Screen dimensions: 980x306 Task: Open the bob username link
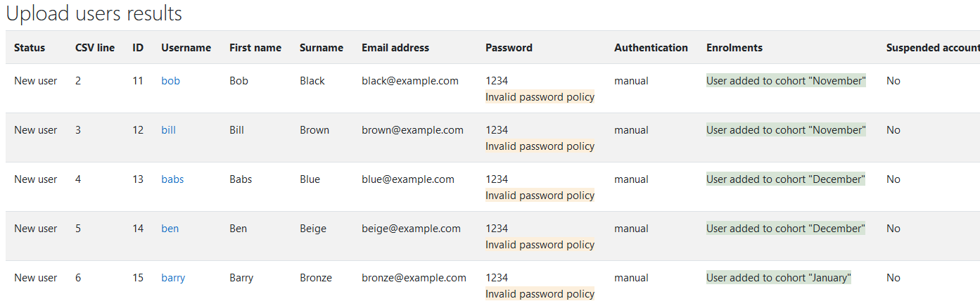pyautogui.click(x=170, y=81)
